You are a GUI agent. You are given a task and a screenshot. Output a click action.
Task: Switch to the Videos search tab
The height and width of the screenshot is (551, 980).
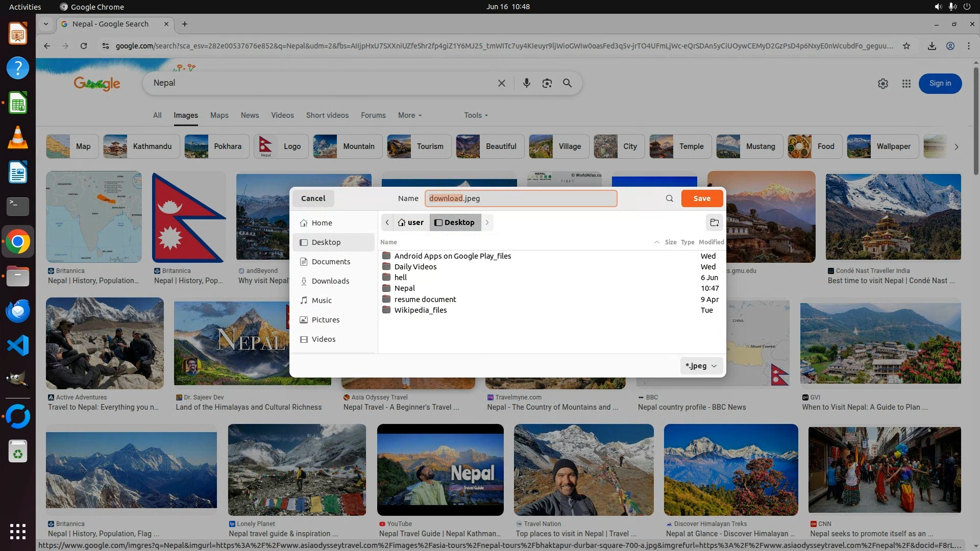click(x=282, y=115)
